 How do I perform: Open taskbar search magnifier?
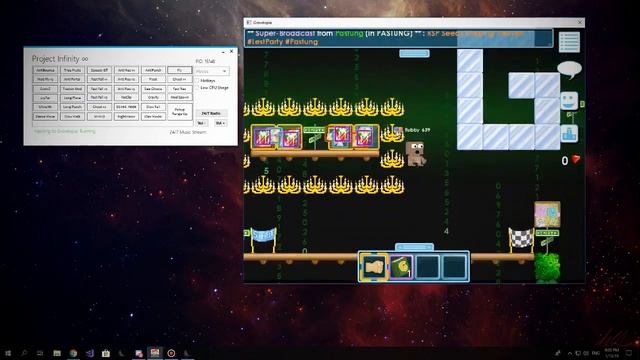(x=24, y=353)
